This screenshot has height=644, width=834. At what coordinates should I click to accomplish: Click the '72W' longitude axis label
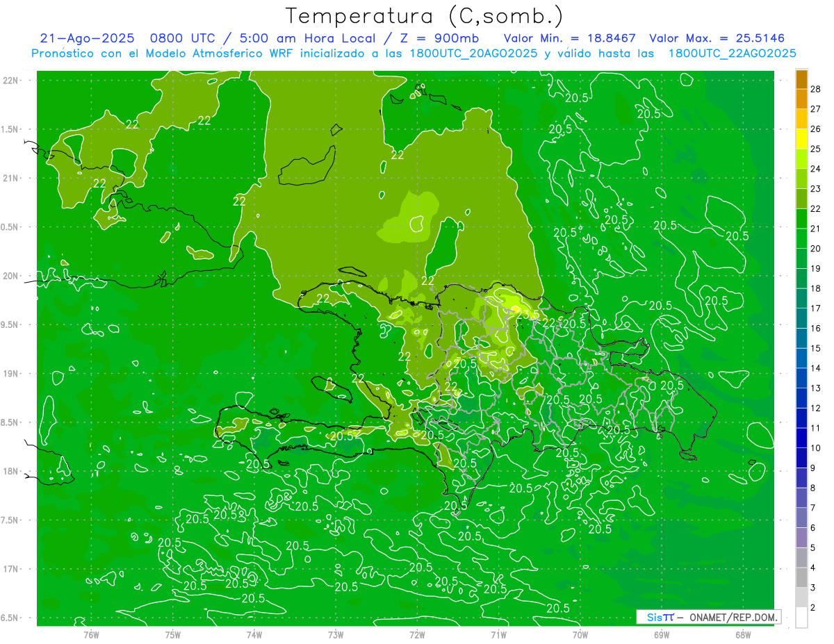pyautogui.click(x=417, y=635)
